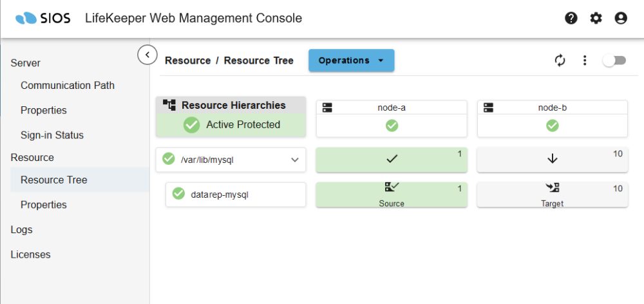The image size is (644, 304).
Task: Open the help question mark icon
Action: [x=571, y=18]
